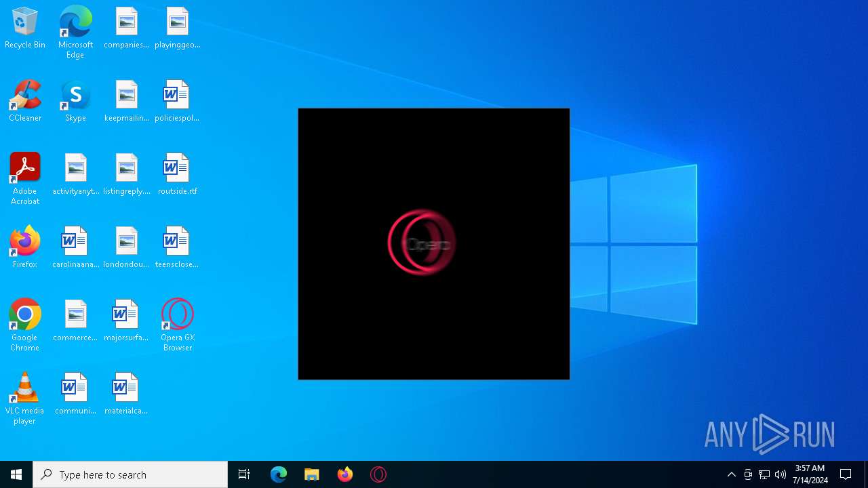868x488 pixels.
Task: Select the Adobe Acrobat desktop shortcut
Action: tap(25, 179)
